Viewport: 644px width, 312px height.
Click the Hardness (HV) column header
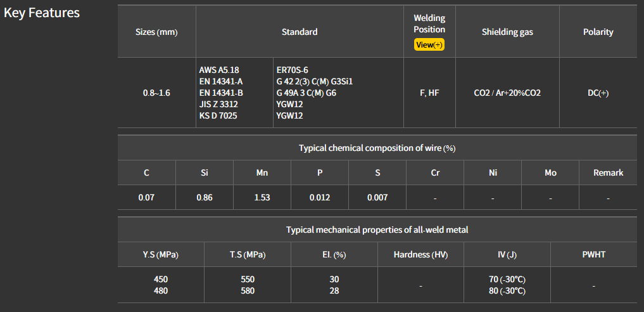(x=420, y=254)
